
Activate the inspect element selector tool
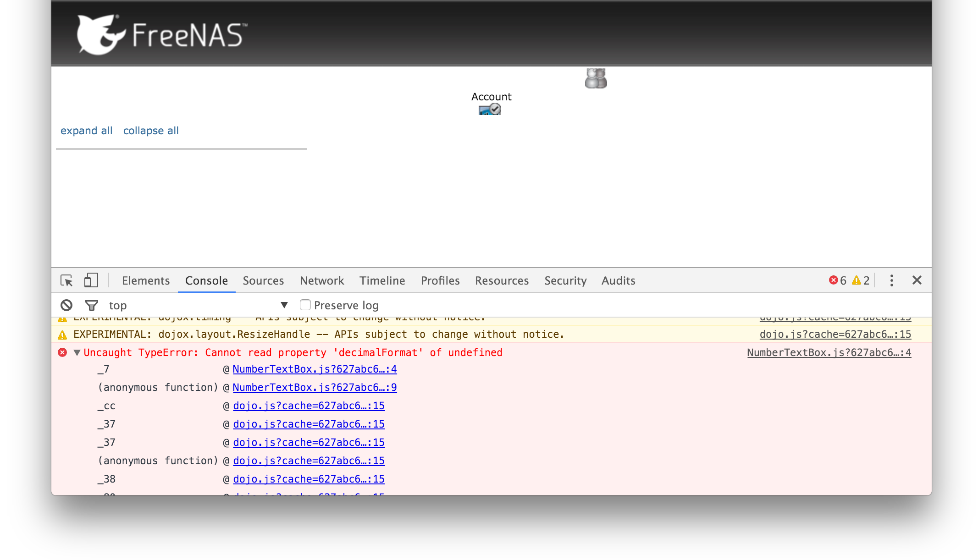point(66,280)
